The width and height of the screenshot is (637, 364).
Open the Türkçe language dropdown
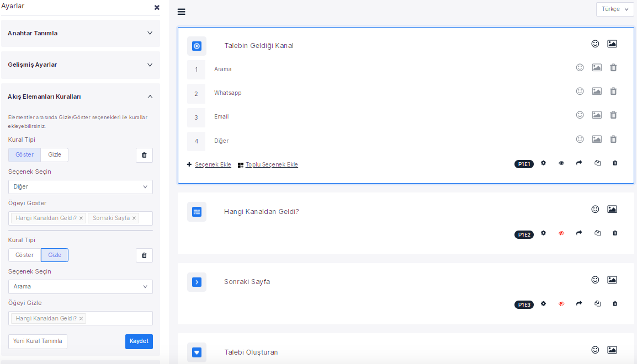[614, 9]
